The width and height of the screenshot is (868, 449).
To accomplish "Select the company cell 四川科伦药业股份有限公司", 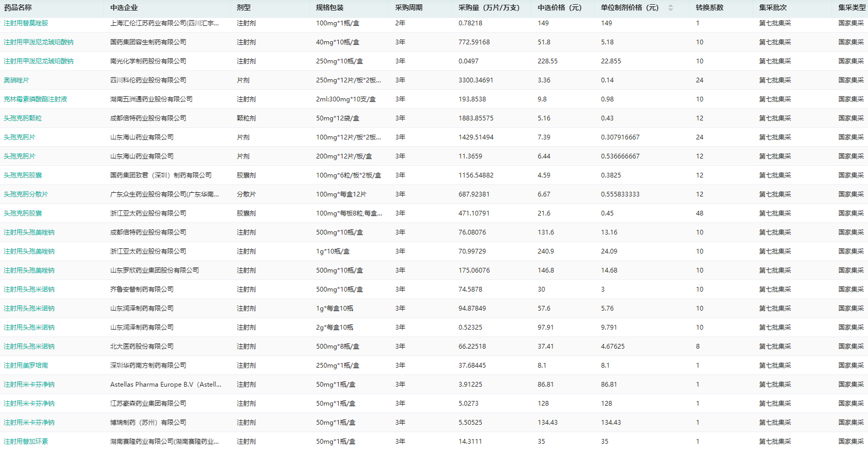I will click(148, 80).
